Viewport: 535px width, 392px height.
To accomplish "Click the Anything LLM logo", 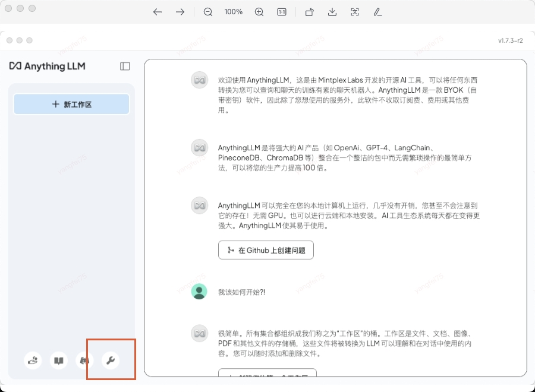I will point(48,66).
